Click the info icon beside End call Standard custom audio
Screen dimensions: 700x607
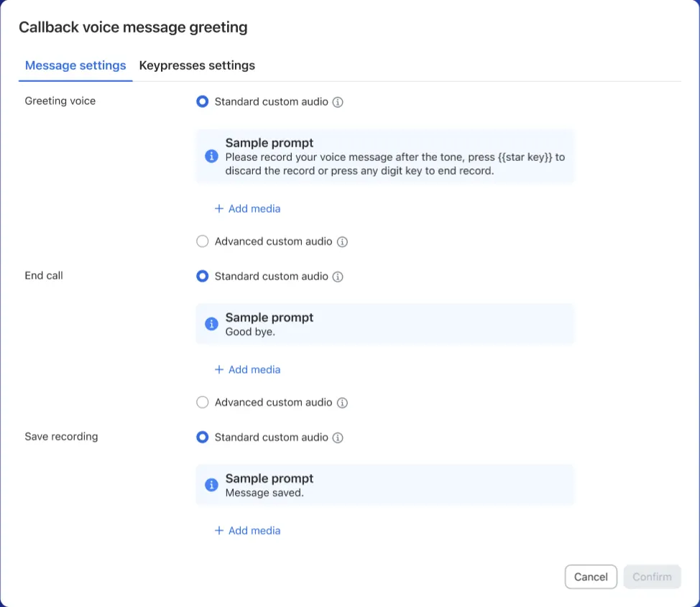coord(338,276)
